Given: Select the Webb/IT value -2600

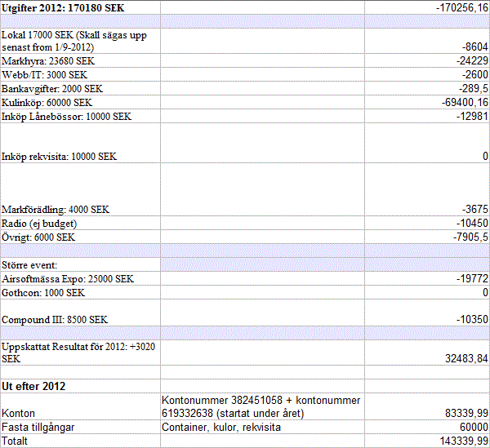Looking at the screenshot, I should [x=472, y=74].
